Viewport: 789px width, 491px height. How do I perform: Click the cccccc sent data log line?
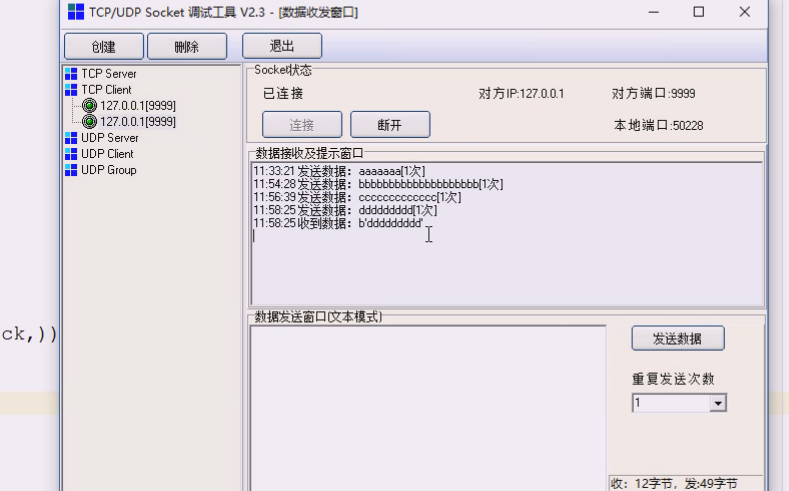[357, 197]
